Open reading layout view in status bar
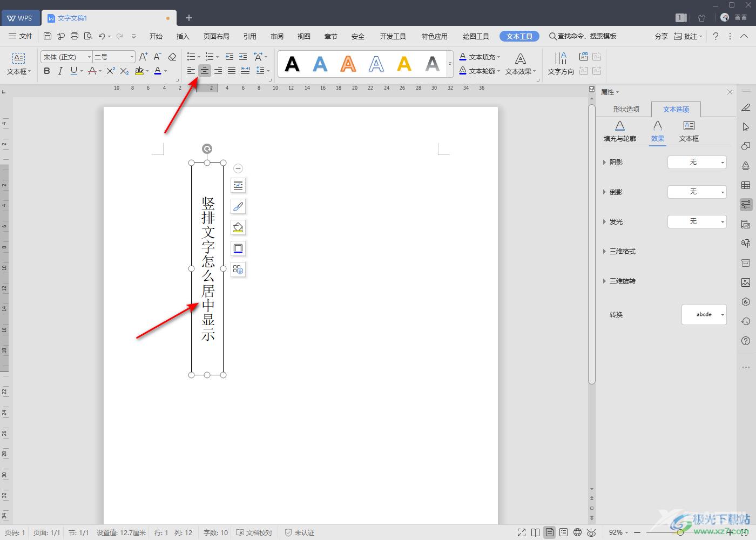This screenshot has height=540, width=756. [535, 532]
